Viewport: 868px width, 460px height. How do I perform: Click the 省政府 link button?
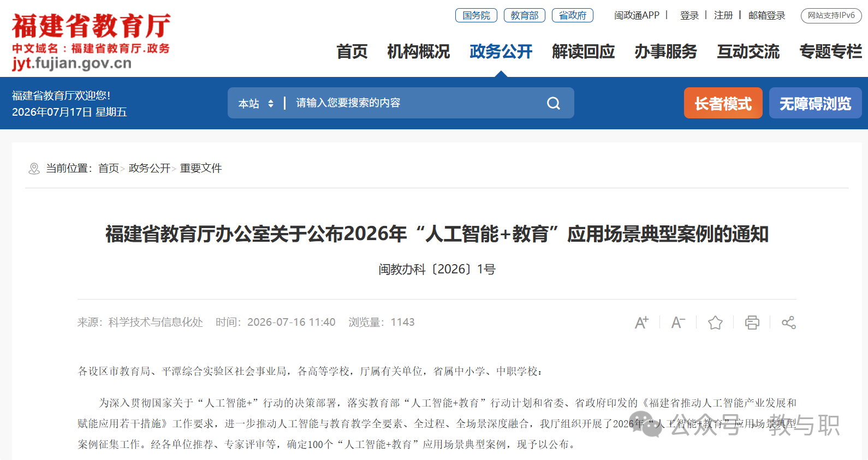tap(572, 15)
